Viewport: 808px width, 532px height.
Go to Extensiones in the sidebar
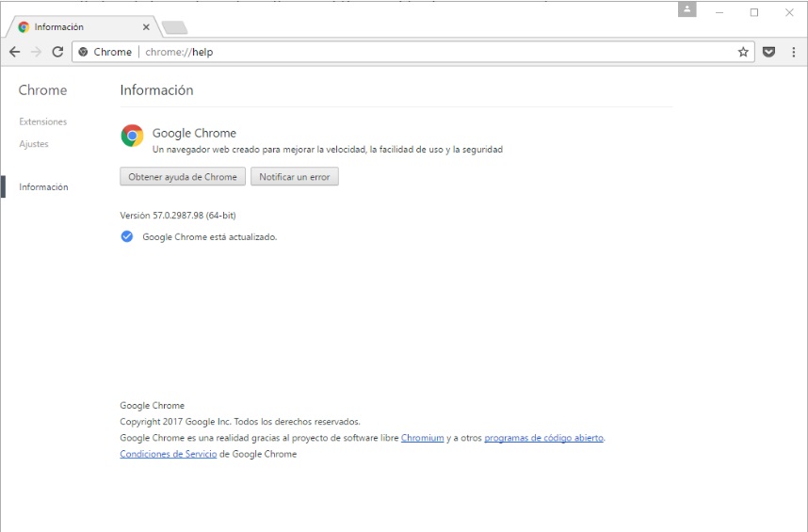click(x=43, y=121)
